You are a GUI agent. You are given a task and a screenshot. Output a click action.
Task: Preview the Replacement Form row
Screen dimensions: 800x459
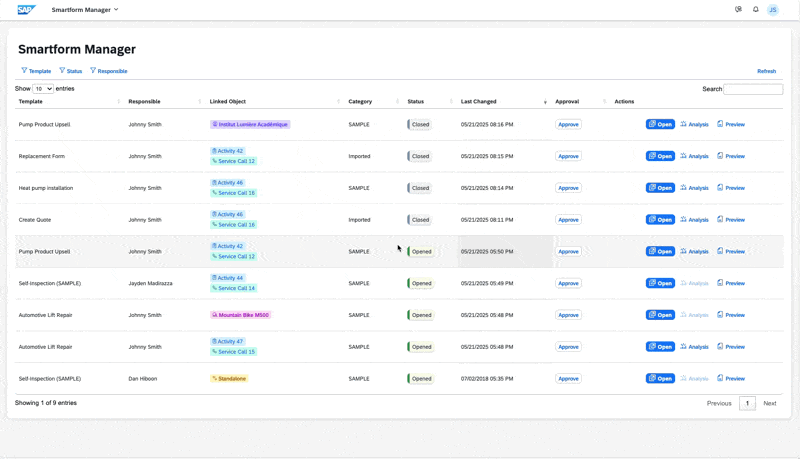(731, 156)
